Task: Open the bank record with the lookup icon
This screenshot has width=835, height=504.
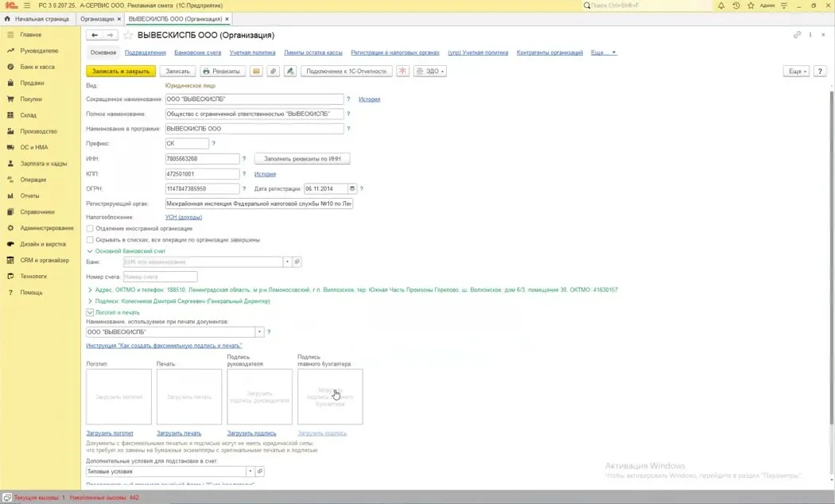Action: point(297,262)
